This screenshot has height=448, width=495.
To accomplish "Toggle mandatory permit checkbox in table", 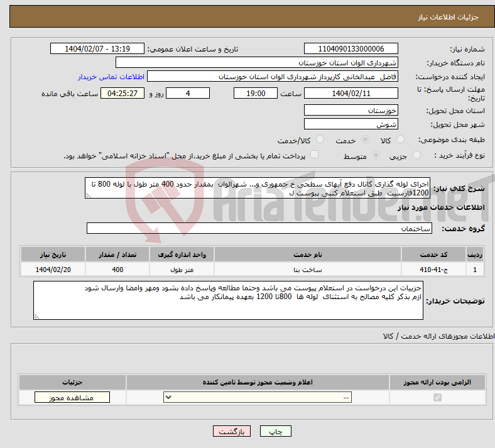I will (x=437, y=397).
